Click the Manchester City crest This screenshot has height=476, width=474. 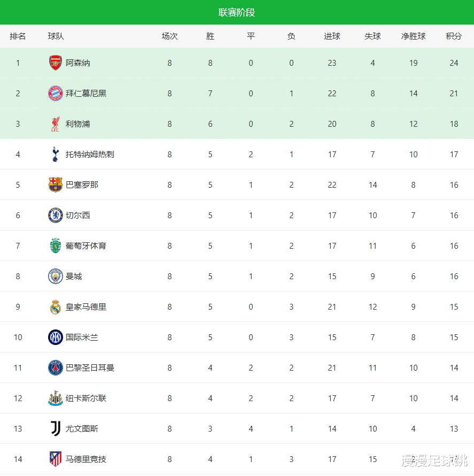(56, 277)
